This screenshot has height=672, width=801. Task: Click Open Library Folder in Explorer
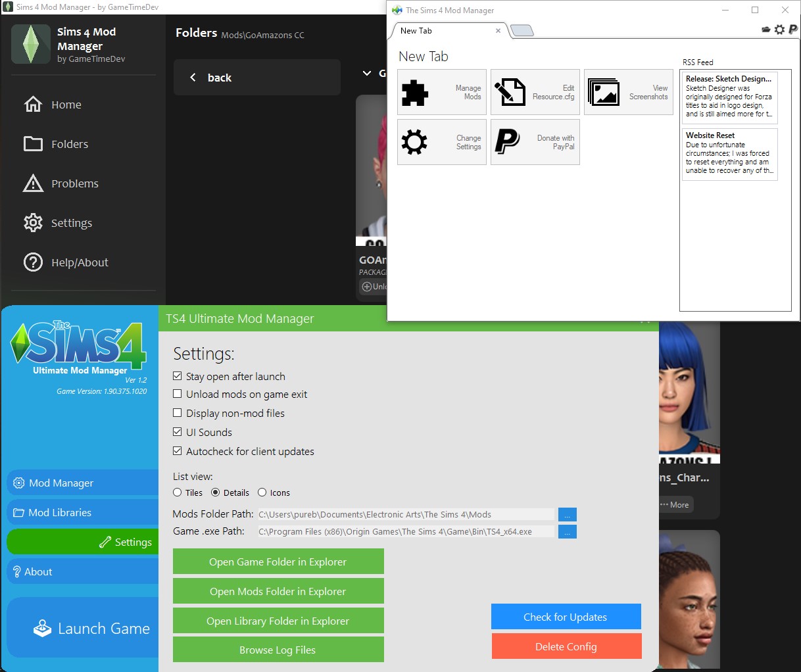[278, 621]
